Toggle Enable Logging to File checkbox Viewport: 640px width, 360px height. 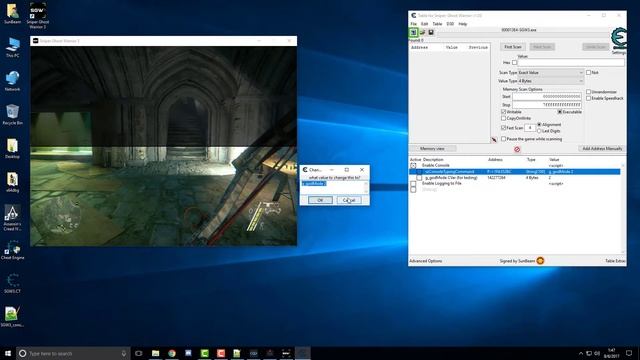(413, 184)
